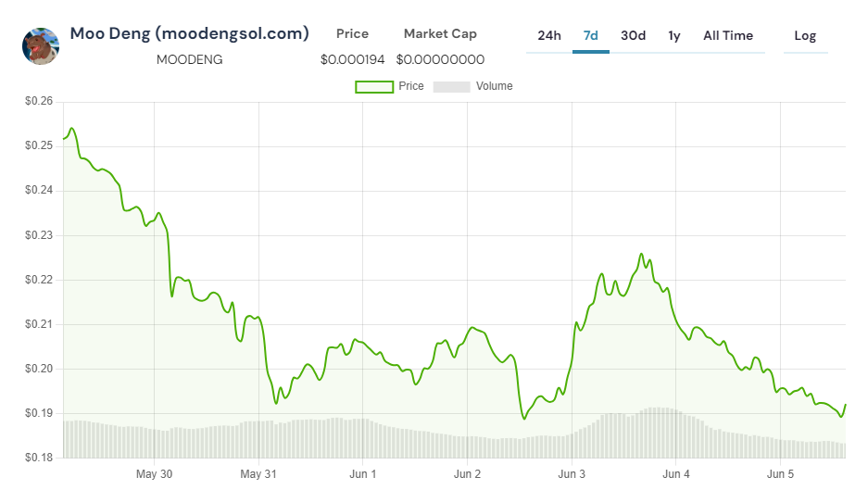The height and width of the screenshot is (490, 868).
Task: Toggle the Price series legend label
Action: click(x=411, y=86)
